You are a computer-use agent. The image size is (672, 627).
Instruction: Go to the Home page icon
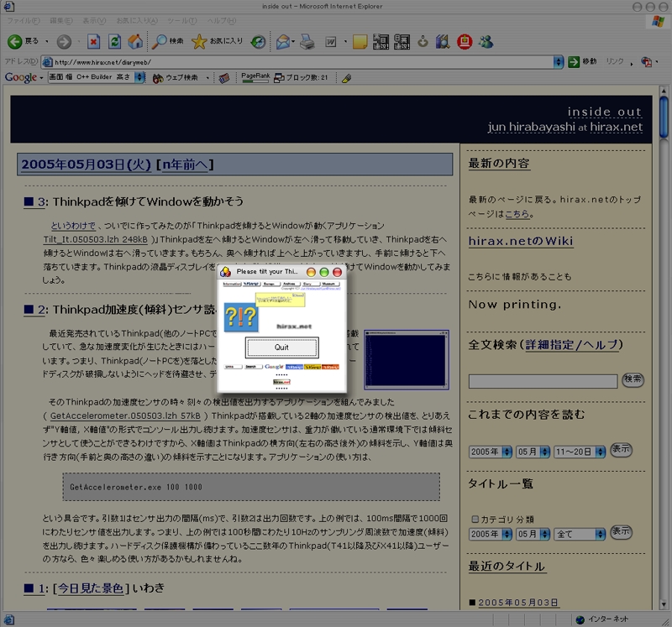pos(135,41)
